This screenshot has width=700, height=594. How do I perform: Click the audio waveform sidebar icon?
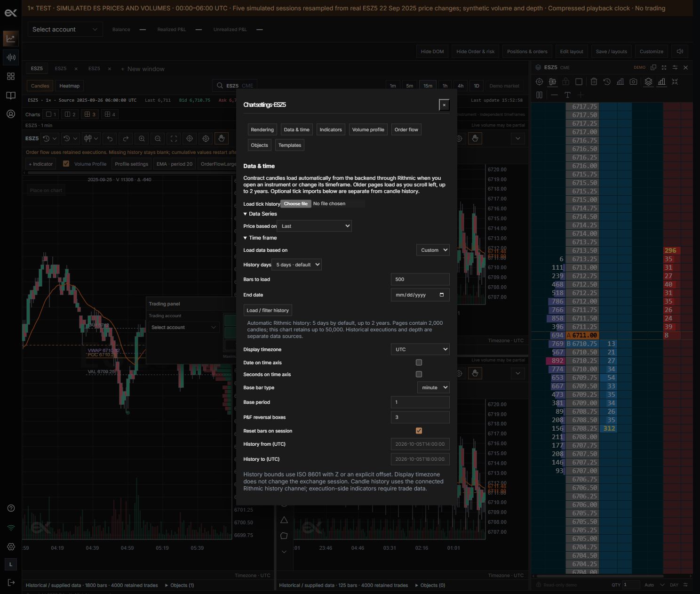coord(11,57)
